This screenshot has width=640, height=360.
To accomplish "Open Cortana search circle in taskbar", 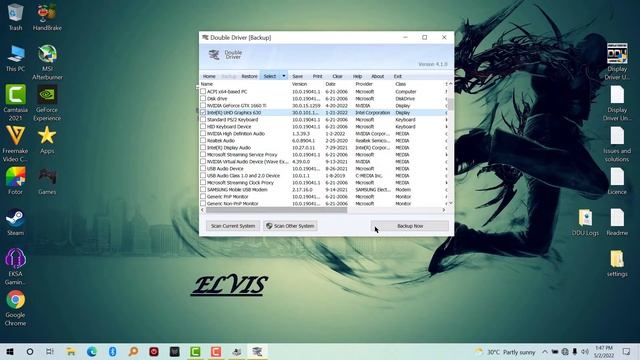I will pos(30,351).
